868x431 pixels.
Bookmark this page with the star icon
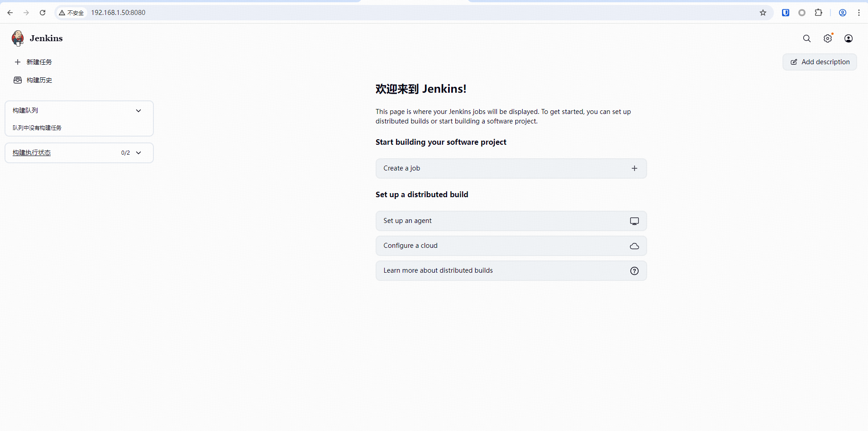coord(763,13)
